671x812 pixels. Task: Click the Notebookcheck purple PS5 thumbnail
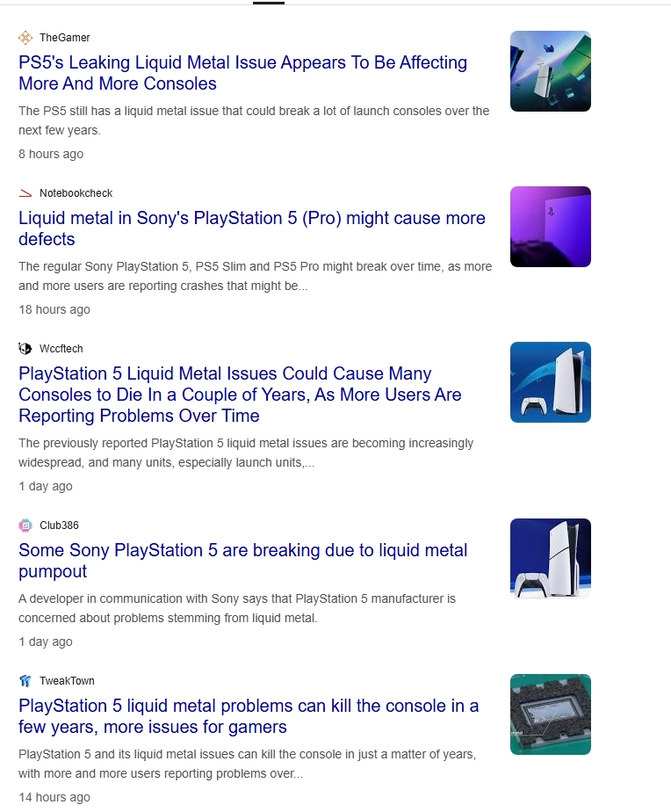pyautogui.click(x=551, y=227)
